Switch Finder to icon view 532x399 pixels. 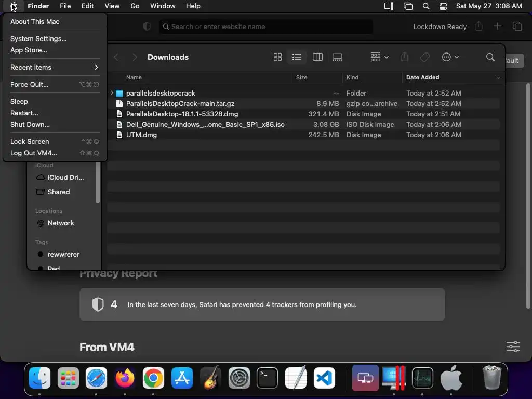(x=277, y=57)
